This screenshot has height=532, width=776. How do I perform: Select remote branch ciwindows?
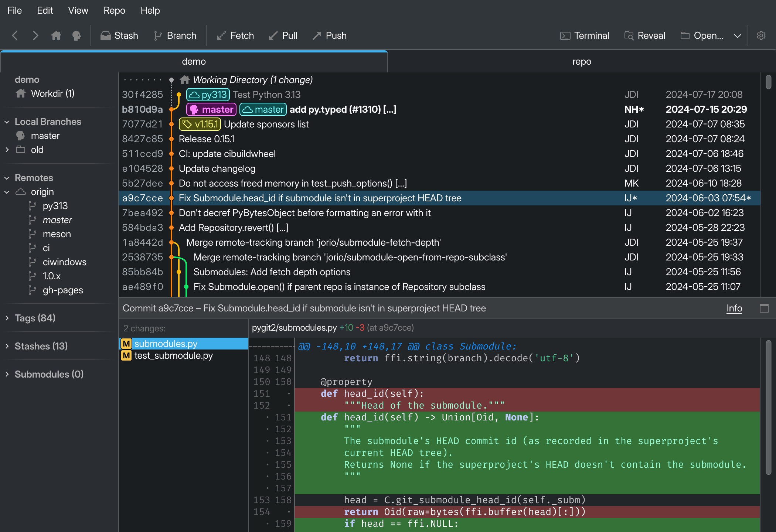59,262
